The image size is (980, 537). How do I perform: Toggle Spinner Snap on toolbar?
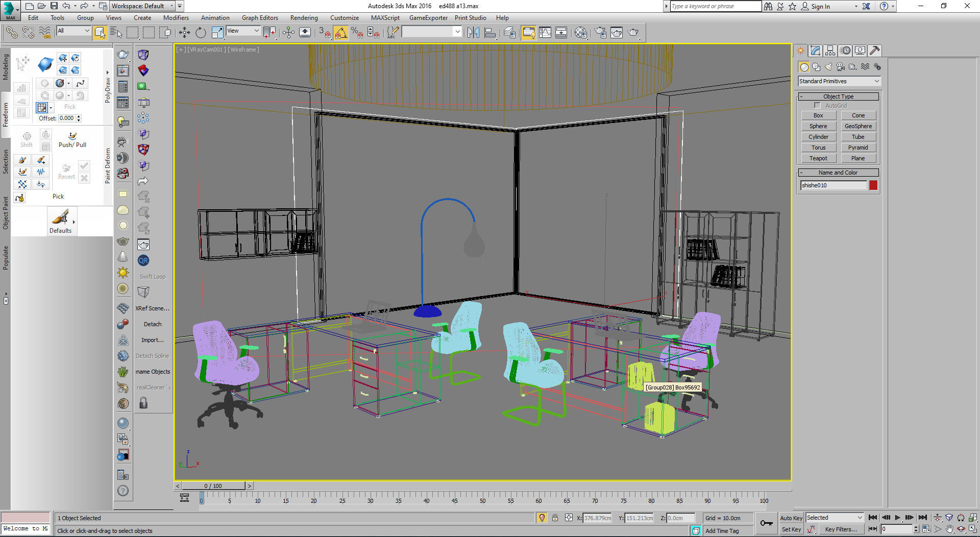[374, 33]
